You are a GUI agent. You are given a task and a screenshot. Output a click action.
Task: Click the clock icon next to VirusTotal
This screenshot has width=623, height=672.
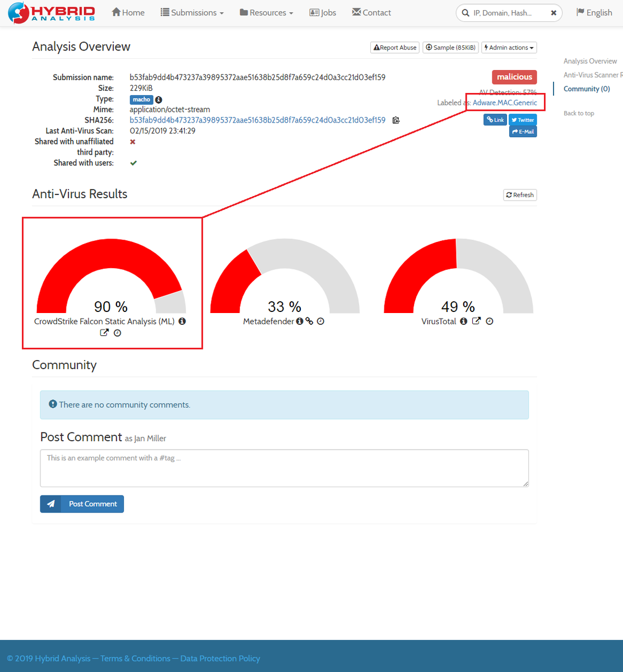[x=490, y=321]
